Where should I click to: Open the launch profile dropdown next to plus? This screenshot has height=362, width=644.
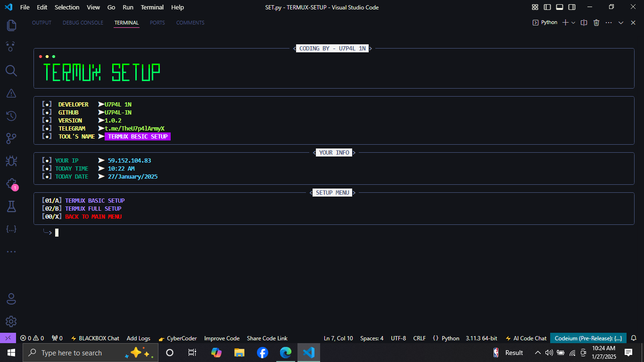[573, 23]
